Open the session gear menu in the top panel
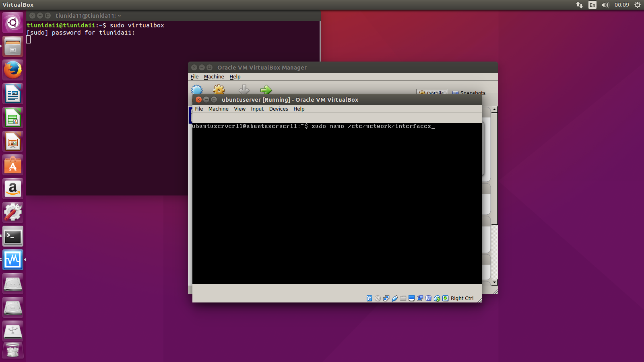Image resolution: width=644 pixels, height=362 pixels. tap(637, 4)
